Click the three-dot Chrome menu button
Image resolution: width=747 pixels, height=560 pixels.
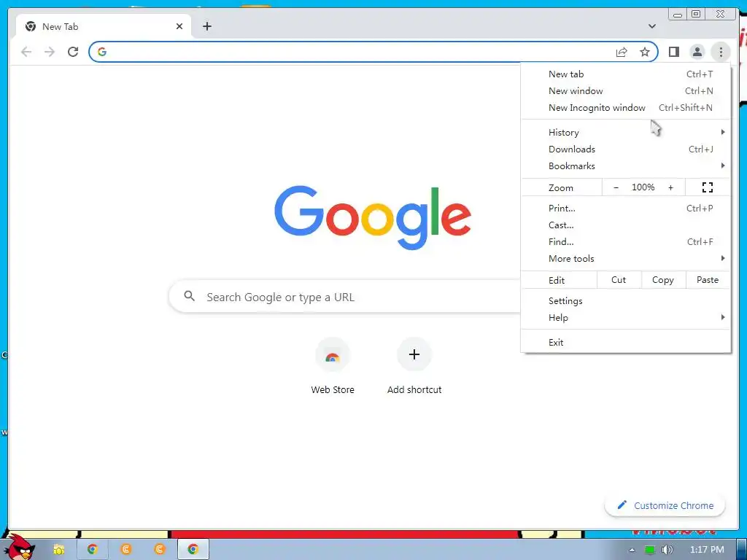[721, 52]
